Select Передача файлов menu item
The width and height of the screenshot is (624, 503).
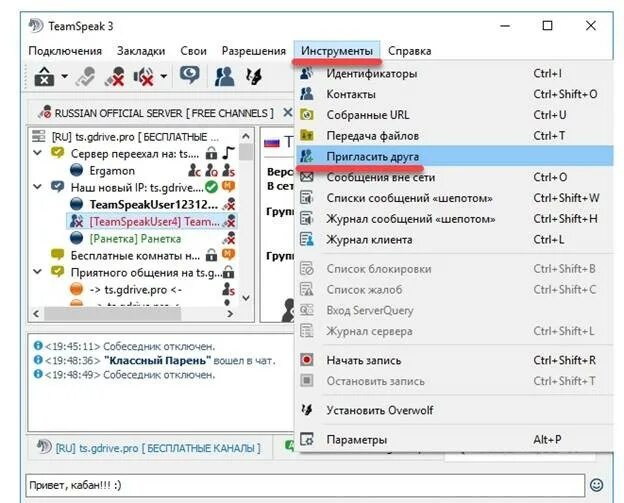[454, 136]
